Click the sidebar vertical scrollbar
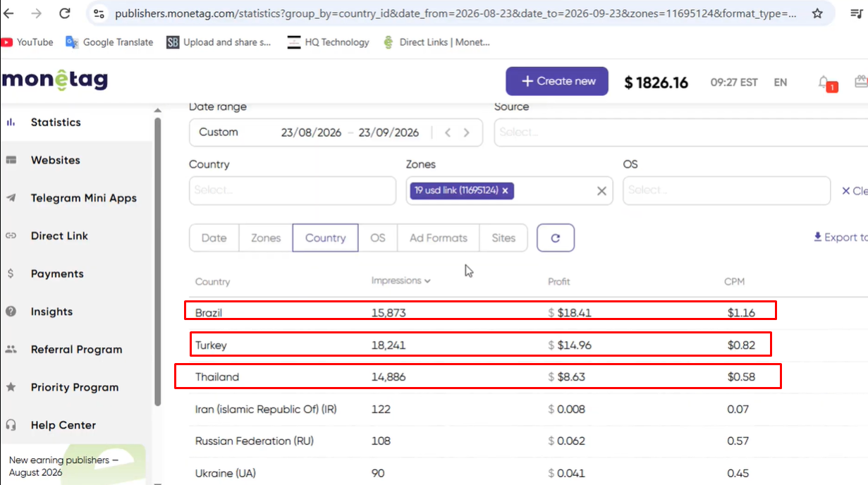 click(x=158, y=261)
